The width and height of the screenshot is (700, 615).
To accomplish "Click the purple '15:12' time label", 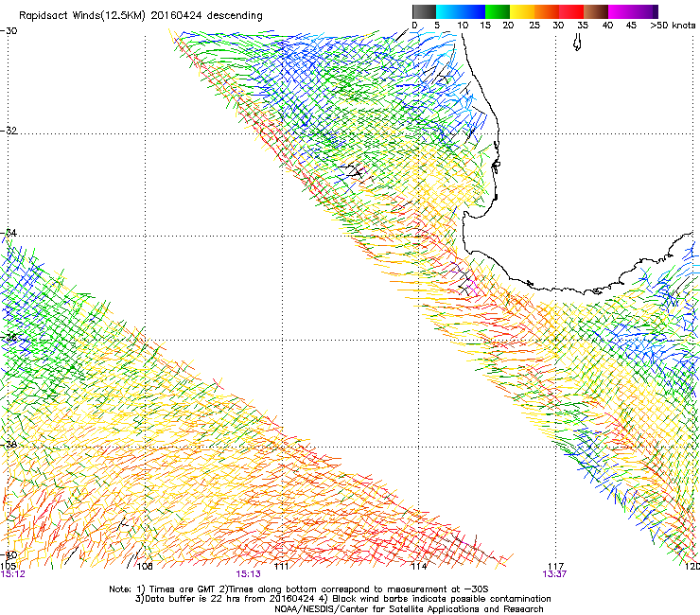I will click(13, 574).
